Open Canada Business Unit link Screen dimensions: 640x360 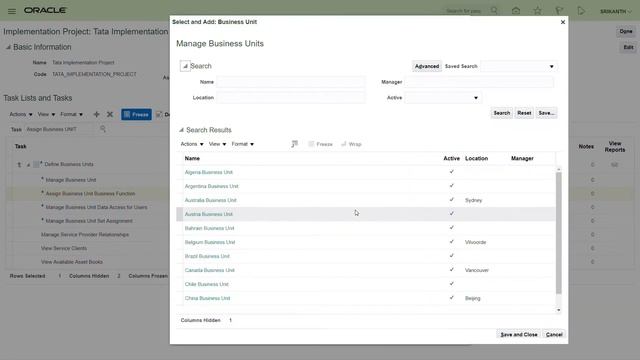(210, 270)
